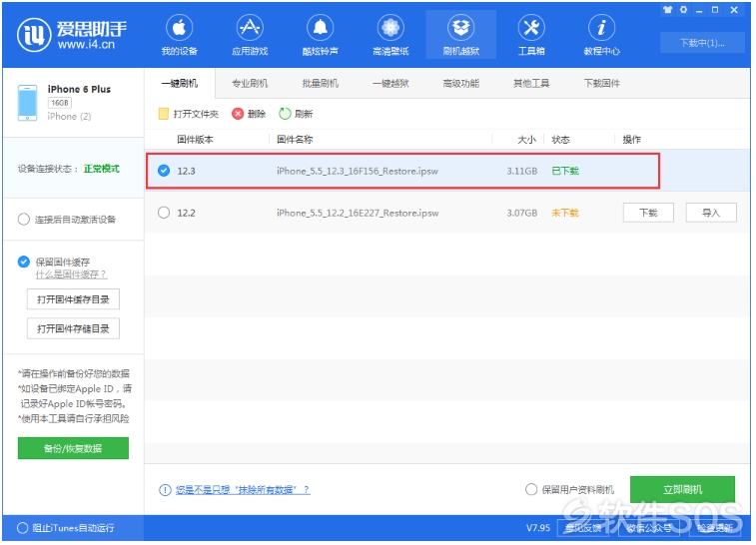The width and height of the screenshot is (756, 545).
Task: Click 微信公众号 button in status bar
Action: [x=649, y=529]
